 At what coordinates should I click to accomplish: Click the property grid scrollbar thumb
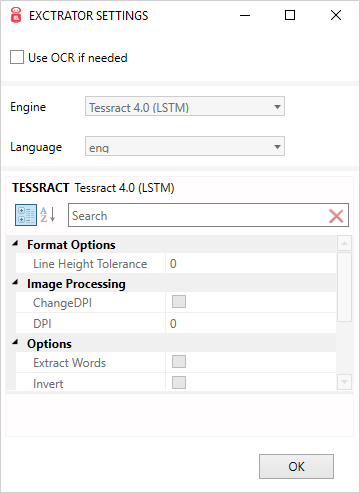[344, 287]
